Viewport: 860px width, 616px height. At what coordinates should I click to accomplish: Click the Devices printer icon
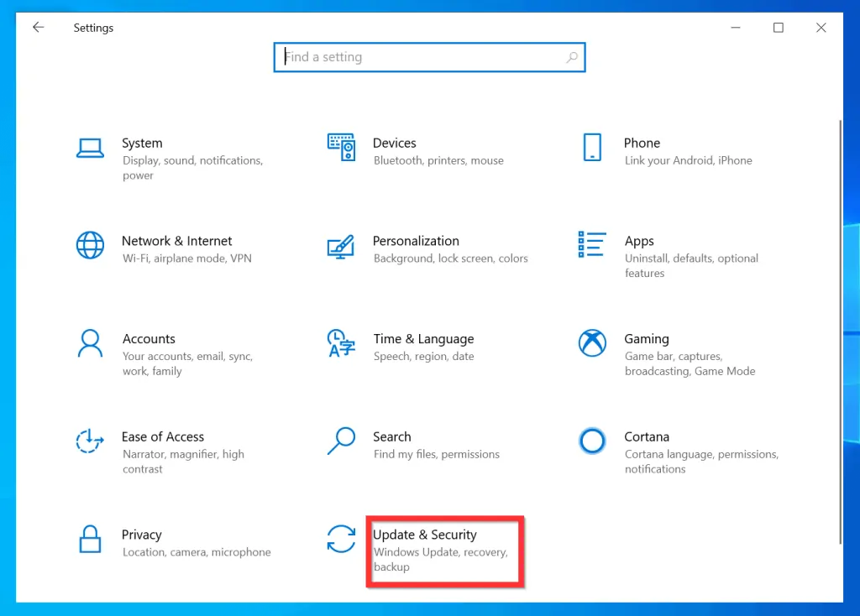[341, 147]
